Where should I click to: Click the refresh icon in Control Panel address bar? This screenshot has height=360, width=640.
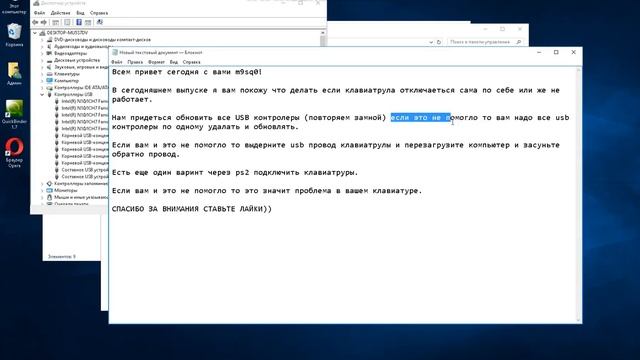pos(439,42)
